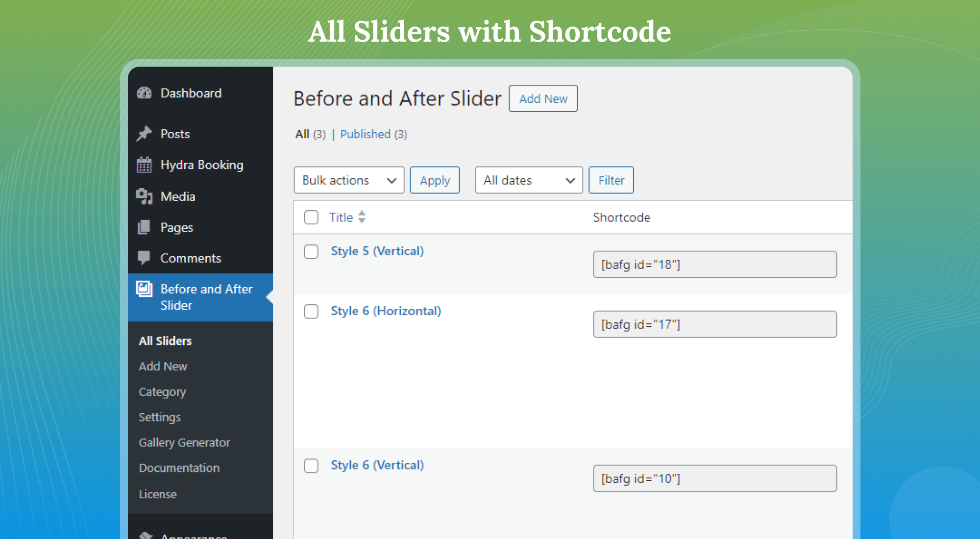Select the master checkbox to select all

click(x=311, y=217)
